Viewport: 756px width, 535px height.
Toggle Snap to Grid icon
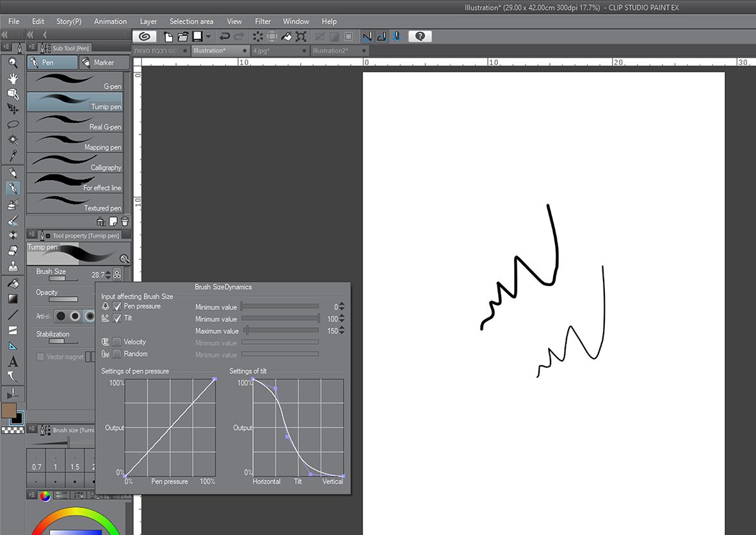[x=396, y=37]
